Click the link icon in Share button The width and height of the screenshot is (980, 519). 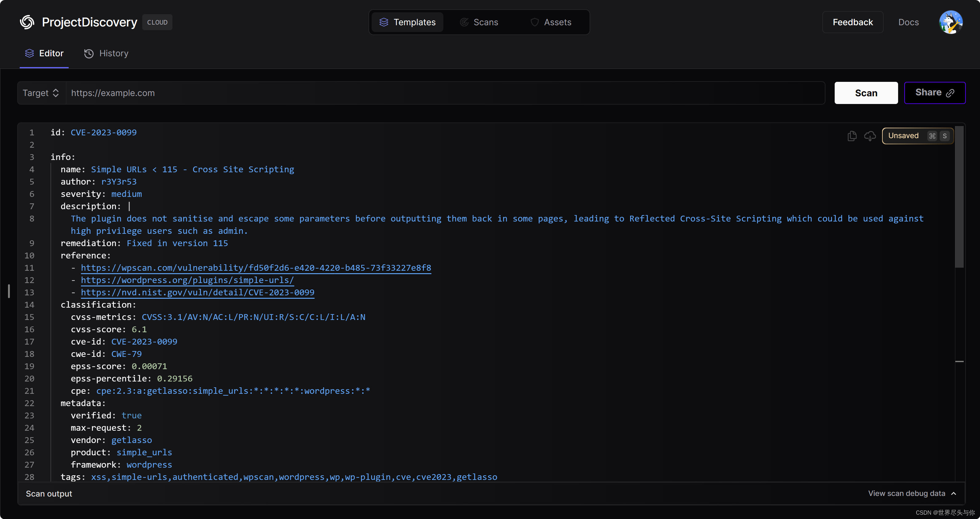pos(950,93)
